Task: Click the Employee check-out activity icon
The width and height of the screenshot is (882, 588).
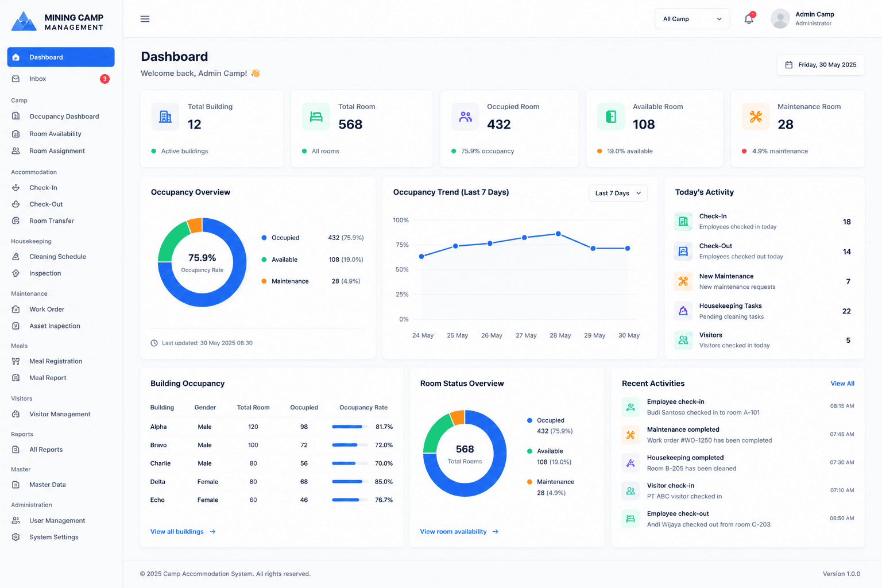Action: pyautogui.click(x=630, y=519)
